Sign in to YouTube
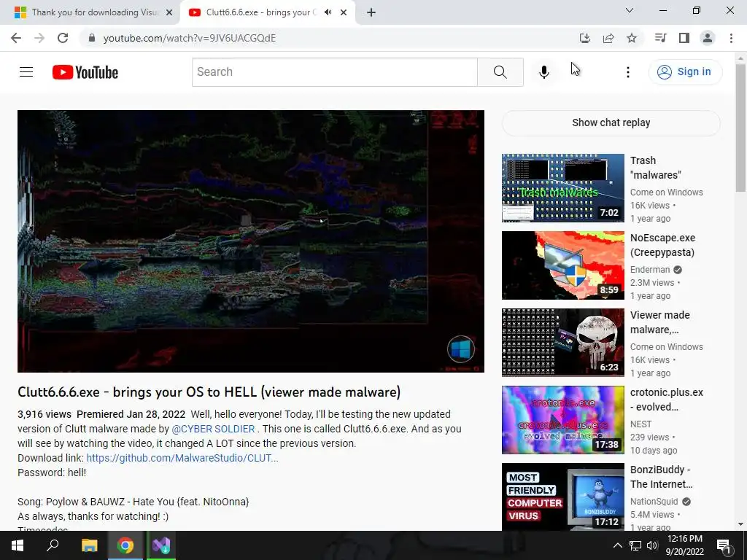747x560 pixels. (x=685, y=72)
